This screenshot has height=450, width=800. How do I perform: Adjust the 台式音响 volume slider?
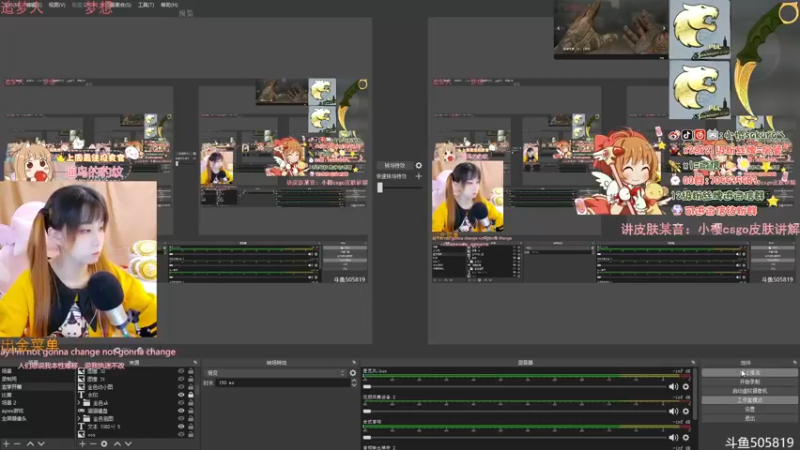pos(514,437)
